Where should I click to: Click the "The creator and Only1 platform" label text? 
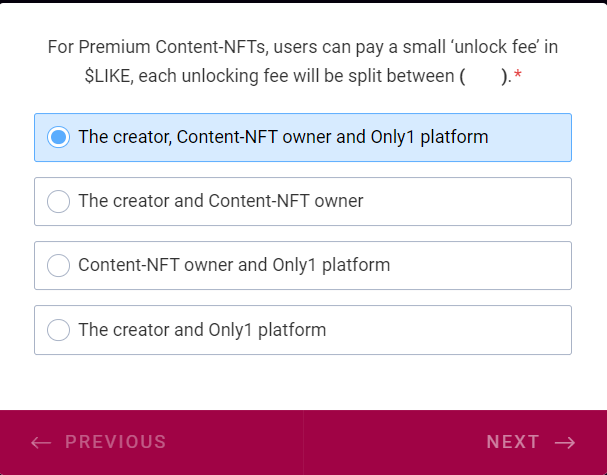click(202, 329)
